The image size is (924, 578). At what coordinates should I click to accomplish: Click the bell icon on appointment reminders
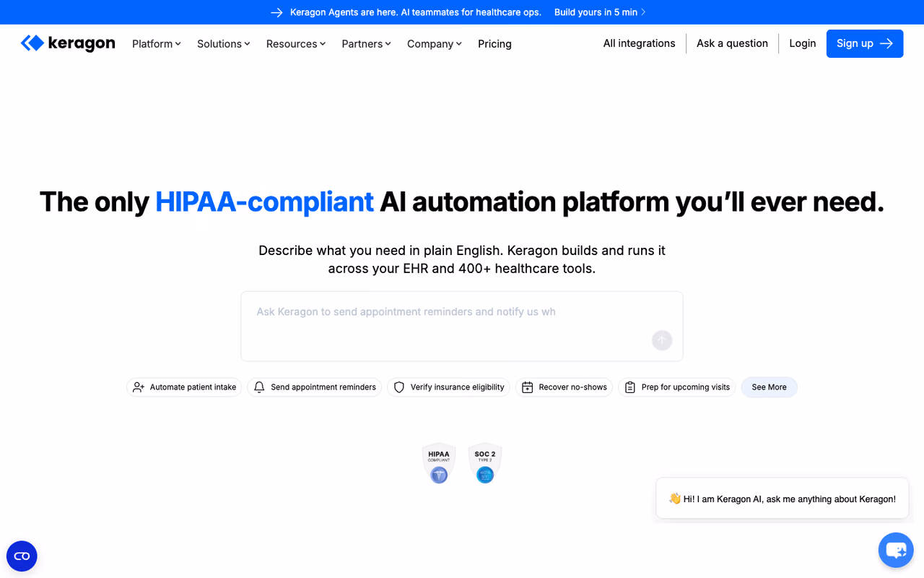[x=259, y=387]
